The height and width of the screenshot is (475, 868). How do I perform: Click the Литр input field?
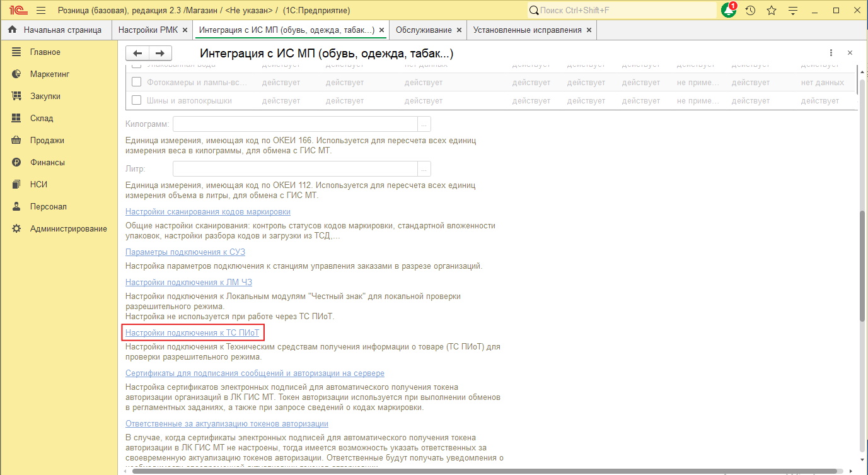[295, 168]
